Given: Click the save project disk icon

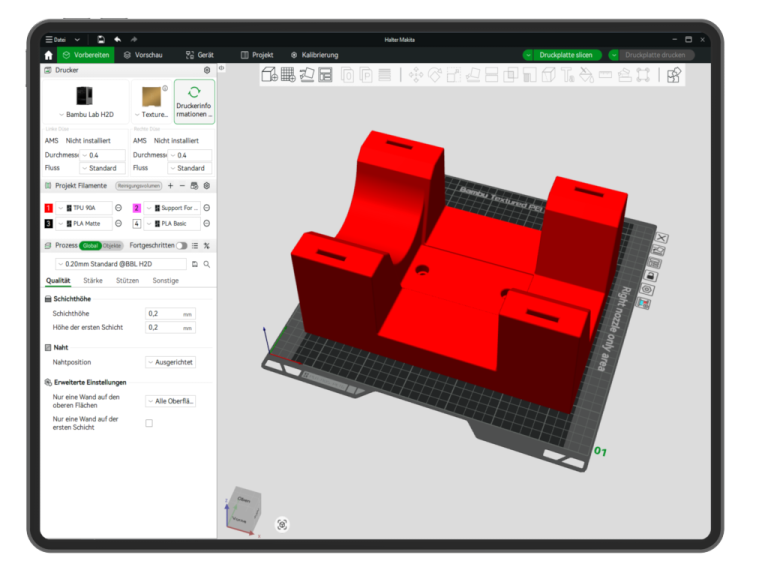Looking at the screenshot, I should 101,40.
